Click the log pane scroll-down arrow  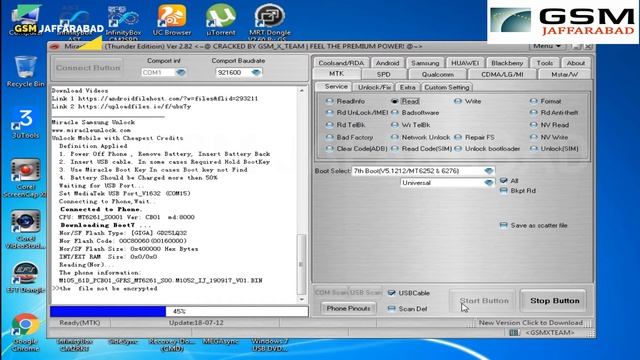click(302, 299)
